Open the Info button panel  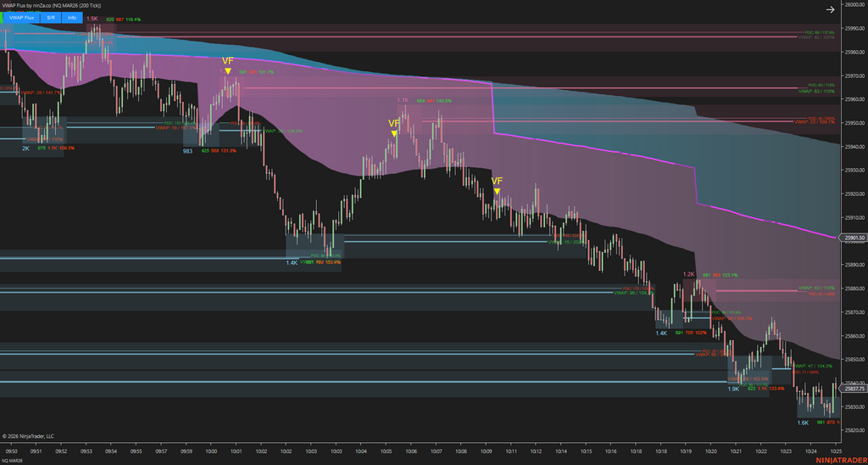(73, 18)
